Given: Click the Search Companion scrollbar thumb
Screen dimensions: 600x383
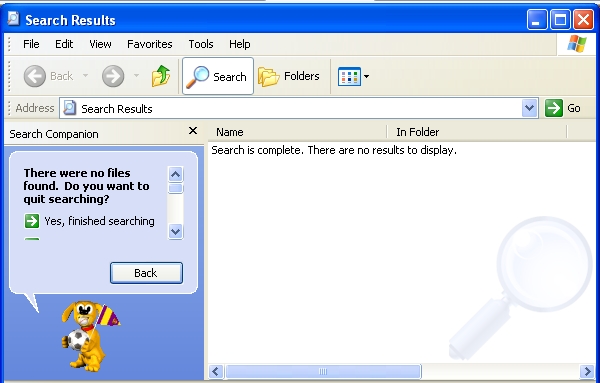Looking at the screenshot, I should click(x=175, y=188).
